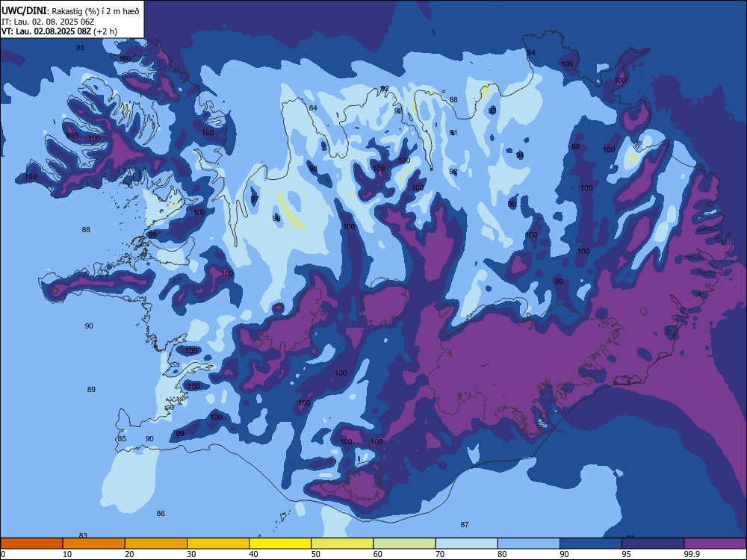Click the dark orange 0–10% legend swatch
747x560 pixels.
(31, 544)
